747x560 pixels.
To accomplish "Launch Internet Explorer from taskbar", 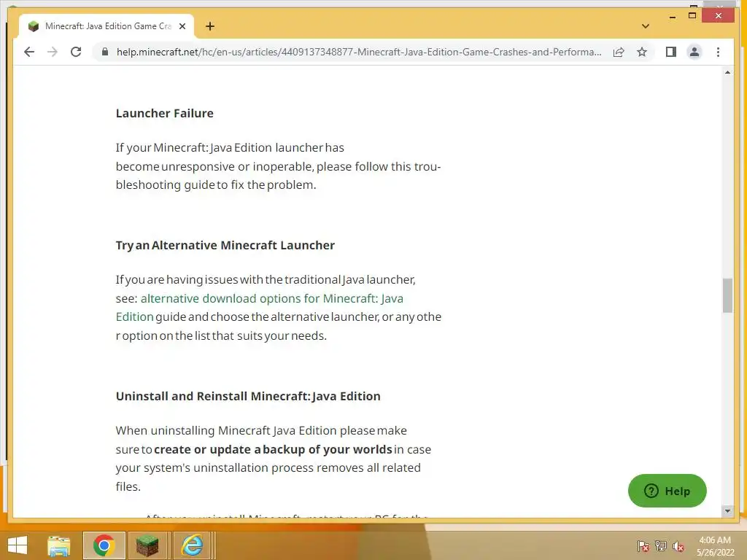I will (192, 545).
